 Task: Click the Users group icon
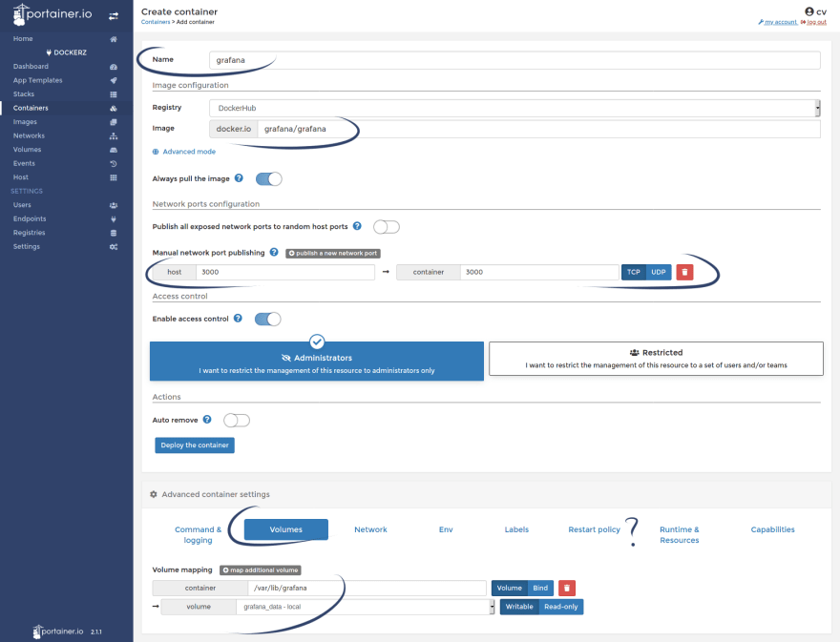[114, 205]
